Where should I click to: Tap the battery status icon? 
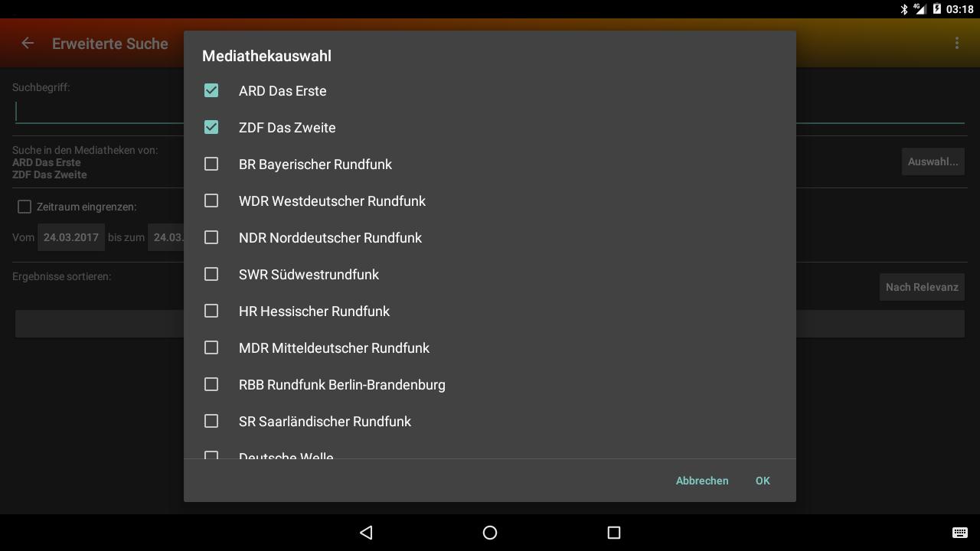pyautogui.click(x=936, y=9)
